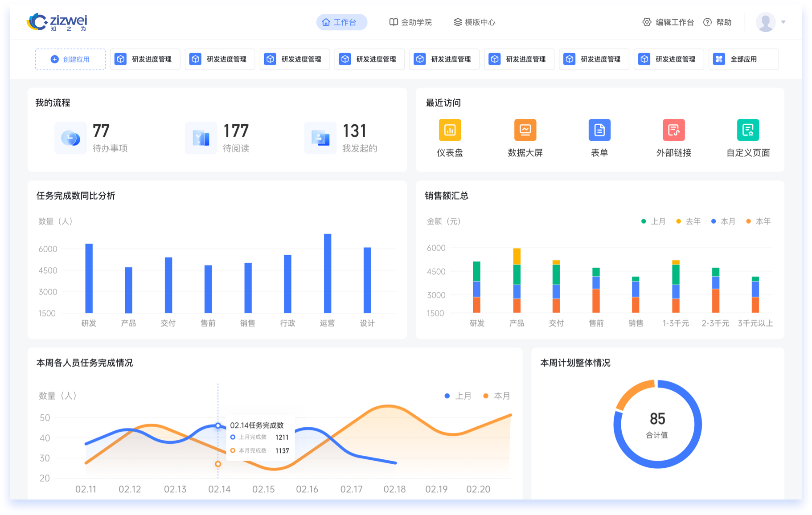
Task: Toggle 本月 legend in weekly task line chart
Action: [x=497, y=396]
